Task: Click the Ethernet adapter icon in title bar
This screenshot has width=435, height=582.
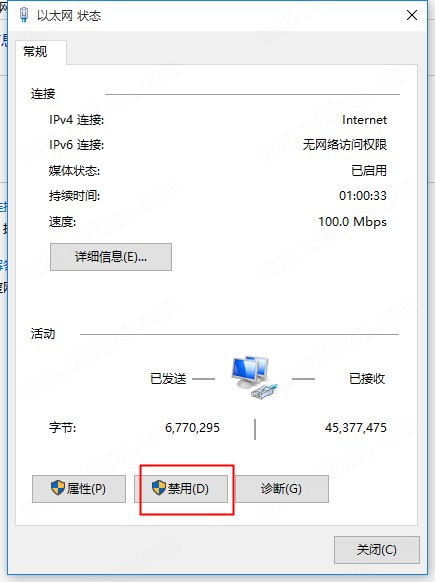Action: pos(24,15)
